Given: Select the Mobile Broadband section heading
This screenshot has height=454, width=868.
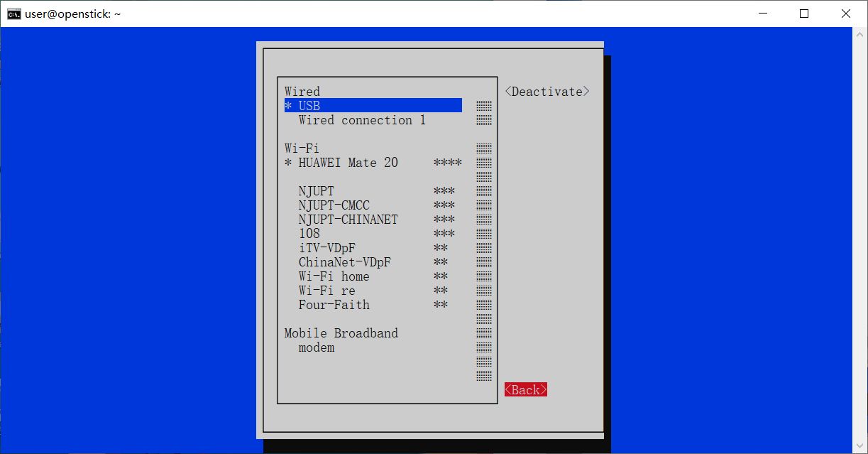Looking at the screenshot, I should tap(341, 333).
